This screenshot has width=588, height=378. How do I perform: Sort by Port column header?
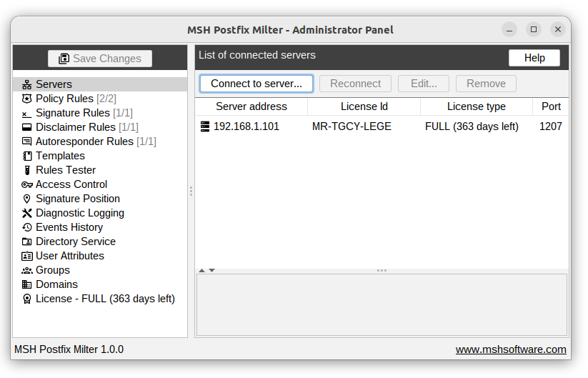click(551, 106)
